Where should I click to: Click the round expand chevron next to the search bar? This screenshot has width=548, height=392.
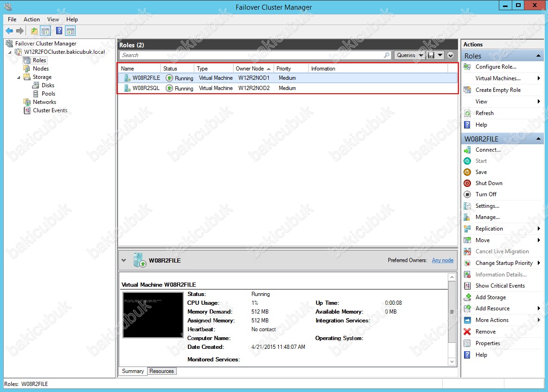click(451, 55)
